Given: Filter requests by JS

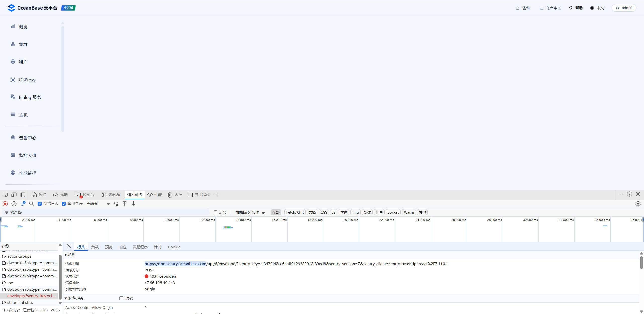Looking at the screenshot, I should click(x=334, y=212).
